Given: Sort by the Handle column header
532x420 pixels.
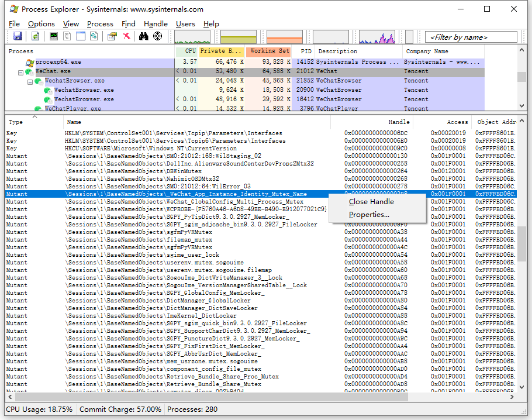Looking at the screenshot, I should 371,122.
